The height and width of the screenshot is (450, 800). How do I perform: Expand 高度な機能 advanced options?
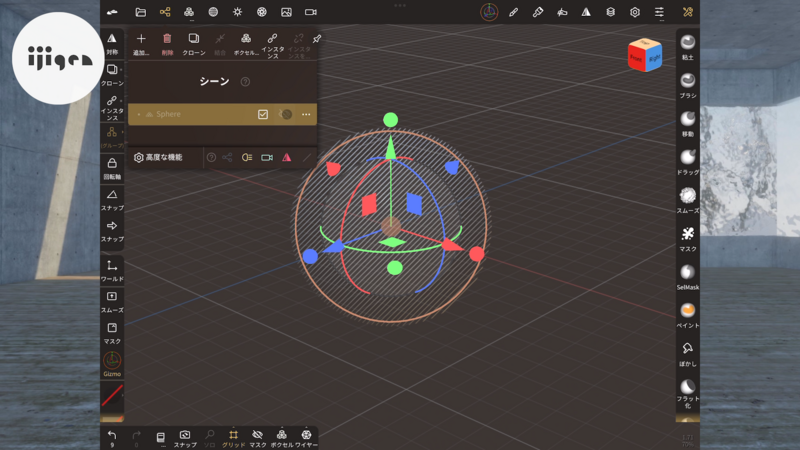158,157
